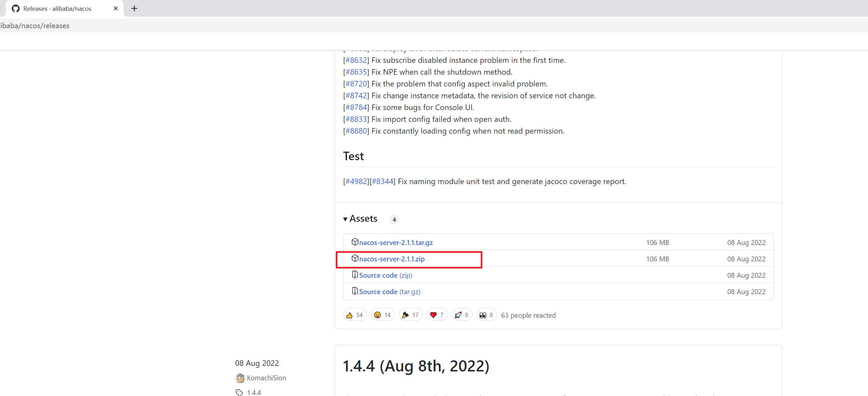Click the eyes reaction icon
The height and width of the screenshot is (396, 868).
point(482,315)
